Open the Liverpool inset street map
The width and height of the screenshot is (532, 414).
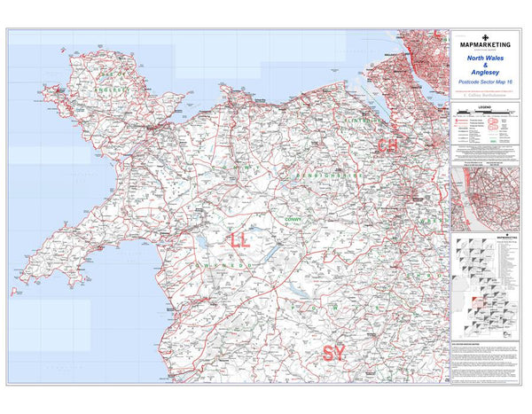pyautogui.click(x=485, y=199)
